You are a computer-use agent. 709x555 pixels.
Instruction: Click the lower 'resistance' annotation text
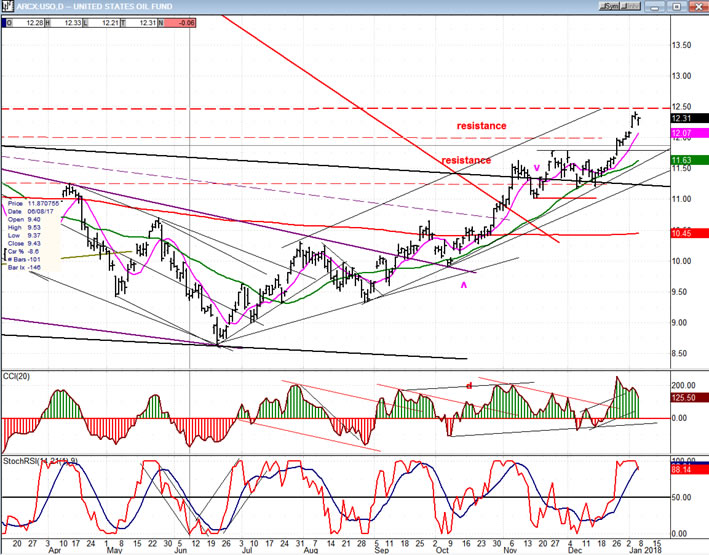(x=466, y=160)
